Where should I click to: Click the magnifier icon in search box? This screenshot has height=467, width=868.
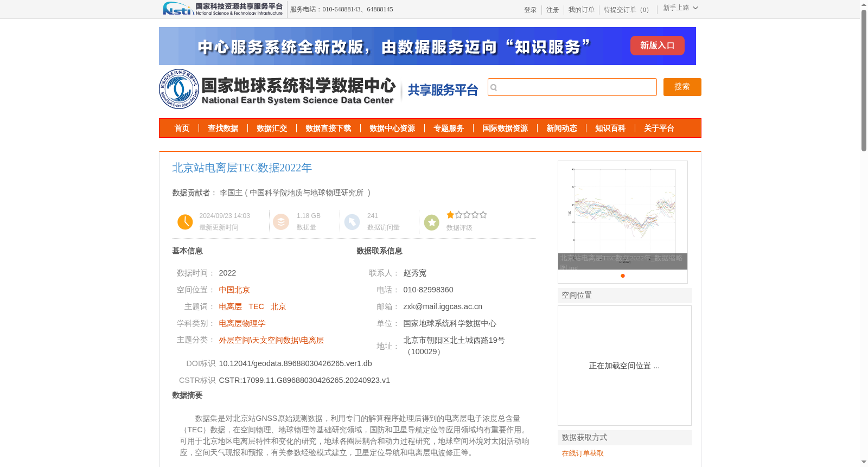click(494, 87)
